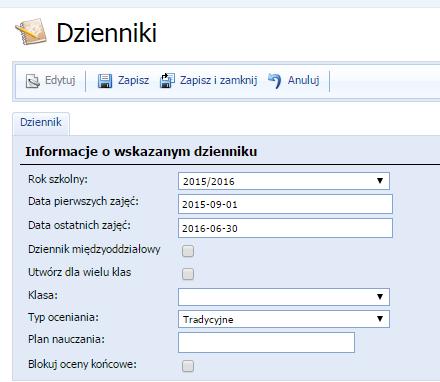
Task: Click the 'Blokuj oceny końcowe:' label
Action: pyautogui.click(x=82, y=364)
